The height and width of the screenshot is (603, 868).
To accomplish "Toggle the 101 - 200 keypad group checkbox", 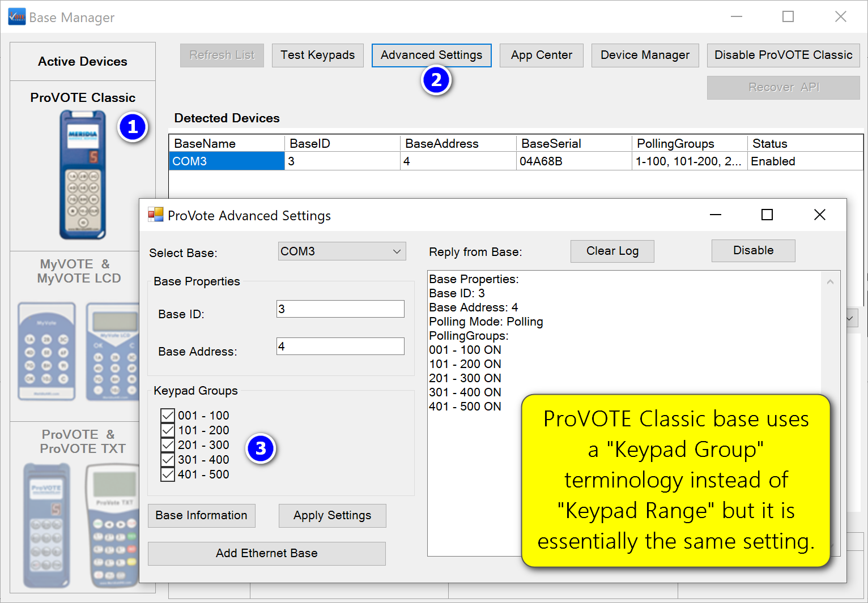I will point(168,430).
